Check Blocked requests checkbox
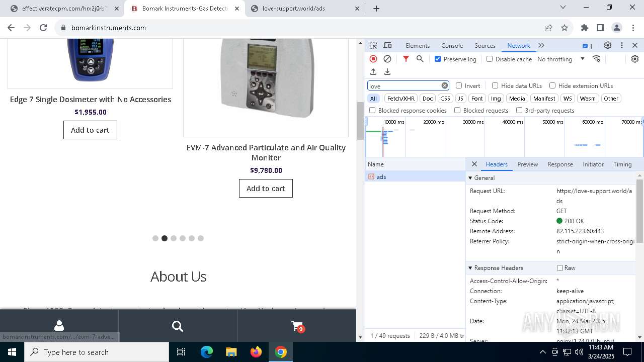Image resolution: width=644 pixels, height=362 pixels. (457, 110)
